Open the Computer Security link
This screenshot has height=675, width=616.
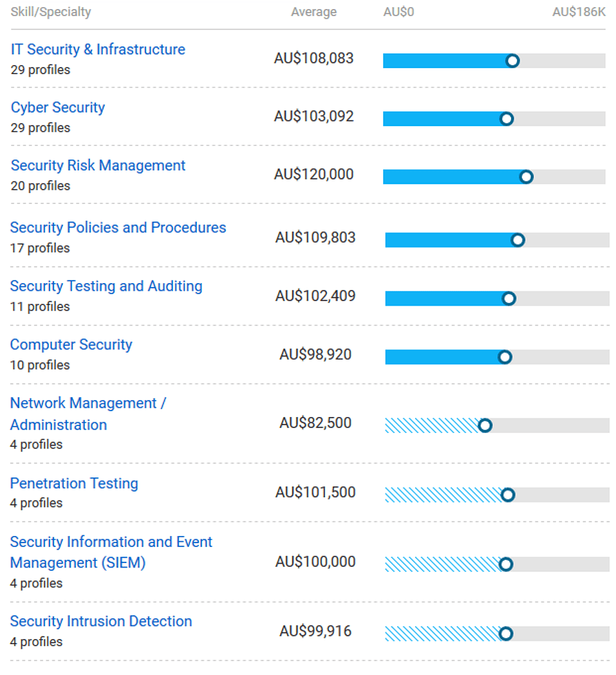click(71, 345)
